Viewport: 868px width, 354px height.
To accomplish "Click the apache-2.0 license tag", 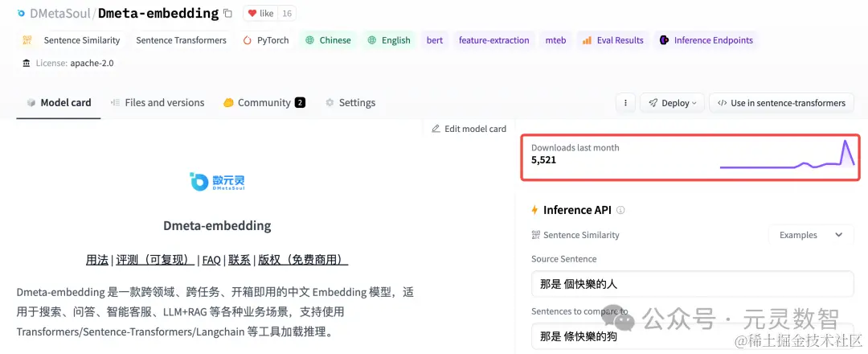I will [68, 63].
